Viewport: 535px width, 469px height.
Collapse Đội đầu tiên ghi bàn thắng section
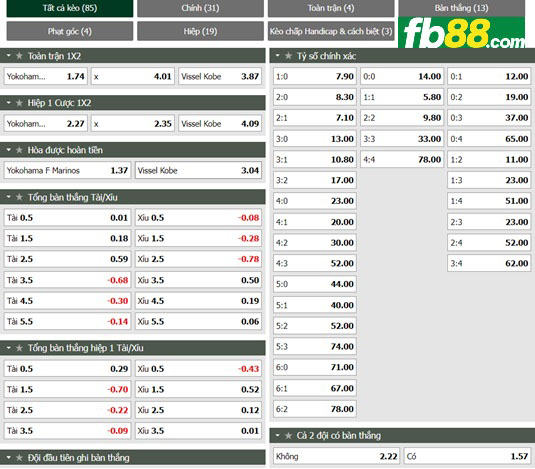coord(9,457)
